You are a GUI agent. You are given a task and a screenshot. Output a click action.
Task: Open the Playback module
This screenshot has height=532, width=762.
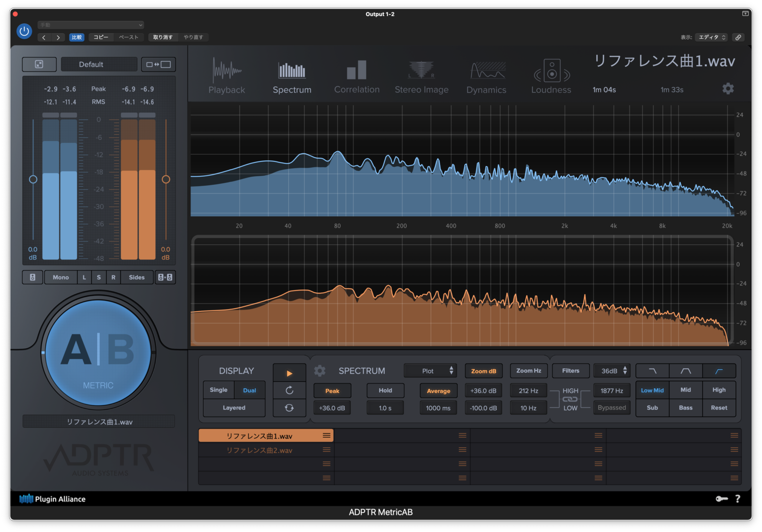(x=227, y=76)
